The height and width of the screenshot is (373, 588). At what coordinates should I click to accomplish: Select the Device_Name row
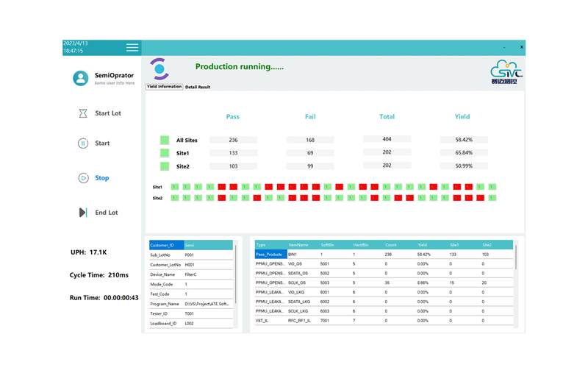pyautogui.click(x=191, y=274)
